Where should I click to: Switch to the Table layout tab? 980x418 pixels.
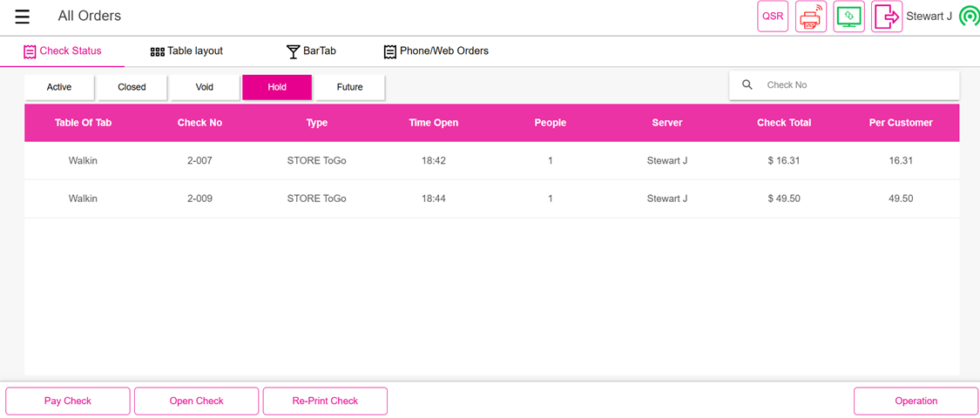[186, 51]
